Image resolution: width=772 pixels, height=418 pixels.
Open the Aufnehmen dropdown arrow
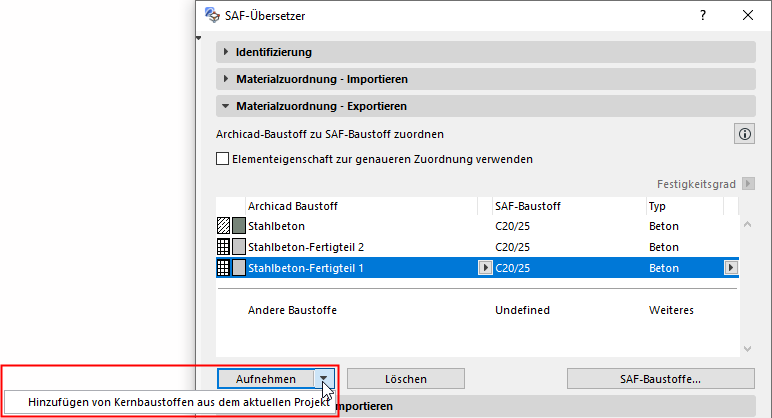(x=325, y=379)
